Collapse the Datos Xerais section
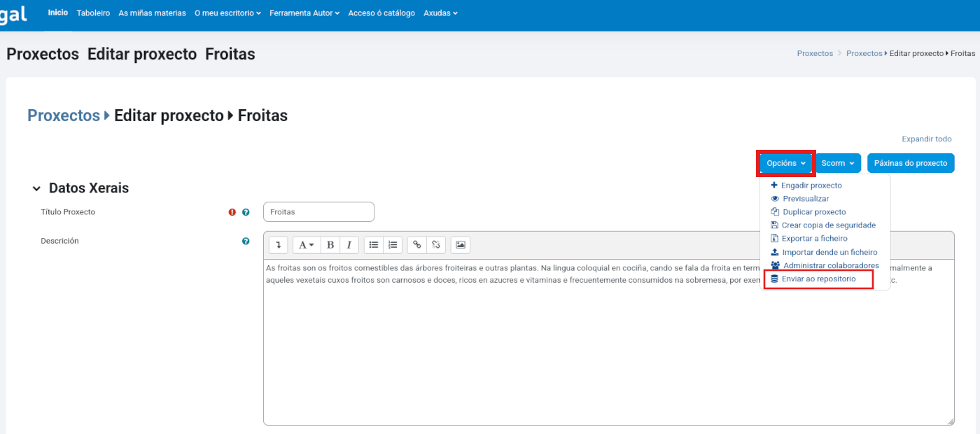This screenshot has height=434, width=980. (x=36, y=189)
